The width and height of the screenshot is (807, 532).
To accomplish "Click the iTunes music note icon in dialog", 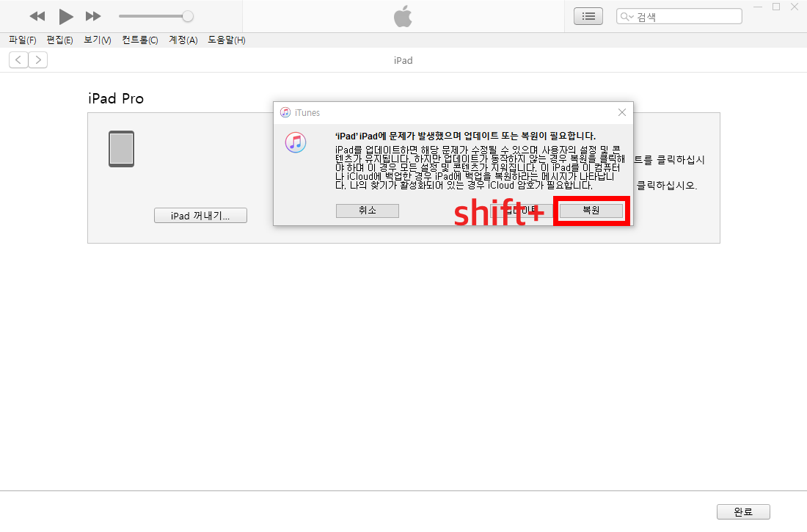I will (296, 142).
